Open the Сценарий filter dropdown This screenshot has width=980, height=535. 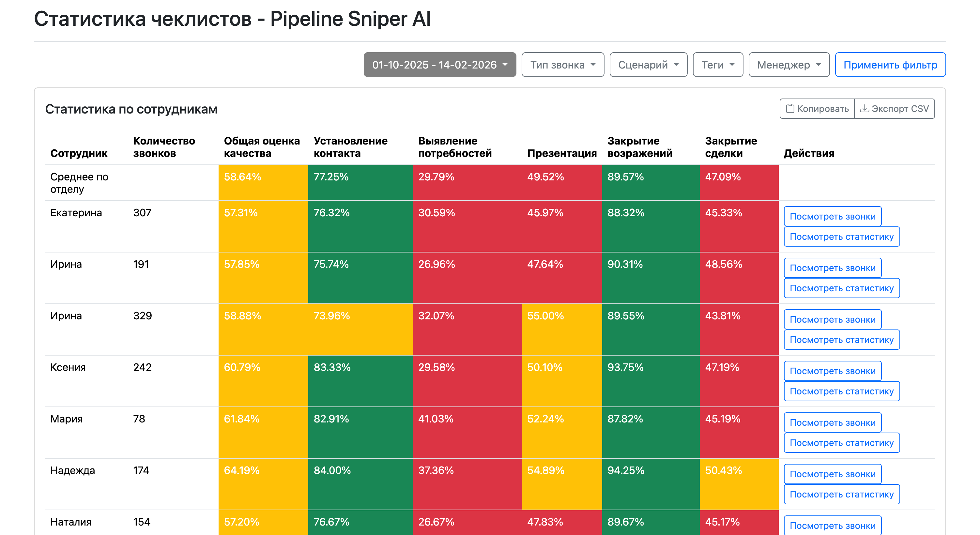tap(648, 65)
